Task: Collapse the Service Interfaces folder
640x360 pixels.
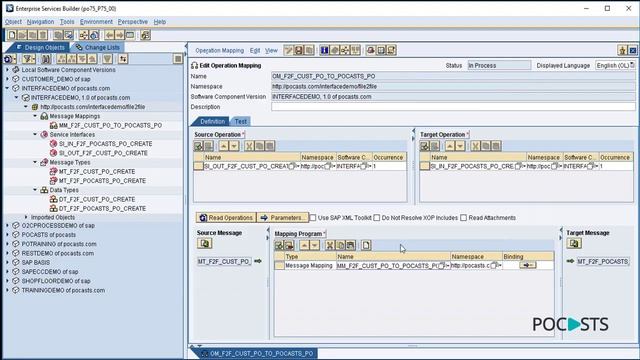Action: coord(35,134)
